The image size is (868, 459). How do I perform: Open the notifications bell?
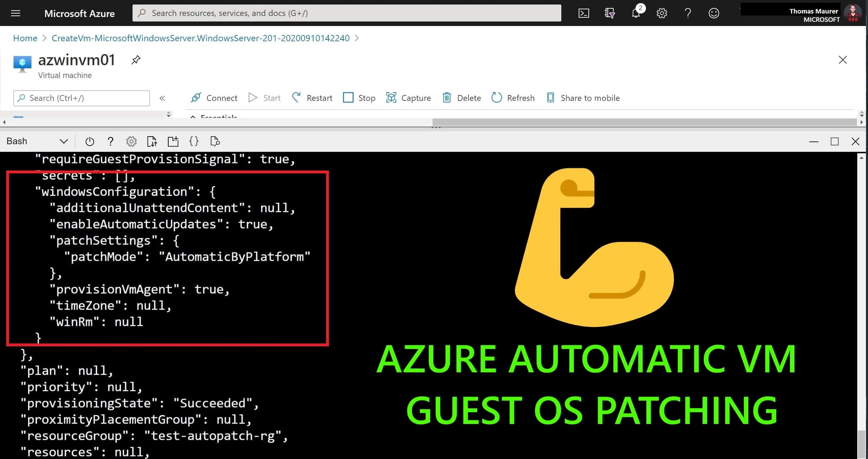(x=636, y=13)
